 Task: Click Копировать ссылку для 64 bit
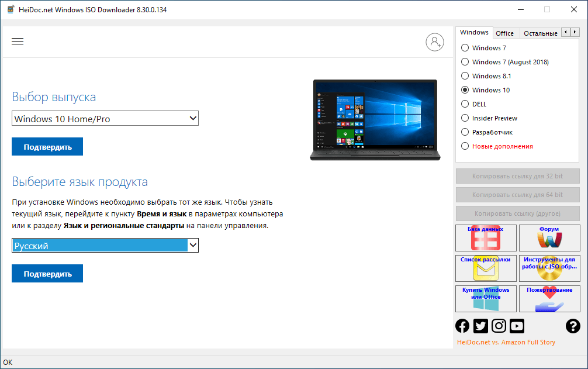click(x=517, y=195)
